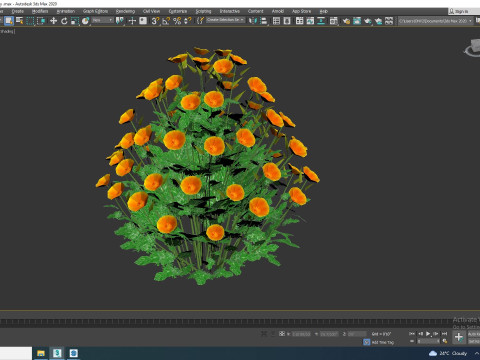Viewport: 480px width, 360px height.
Task: Choose the Rectangular Selection Region tool
Action: coord(30,21)
